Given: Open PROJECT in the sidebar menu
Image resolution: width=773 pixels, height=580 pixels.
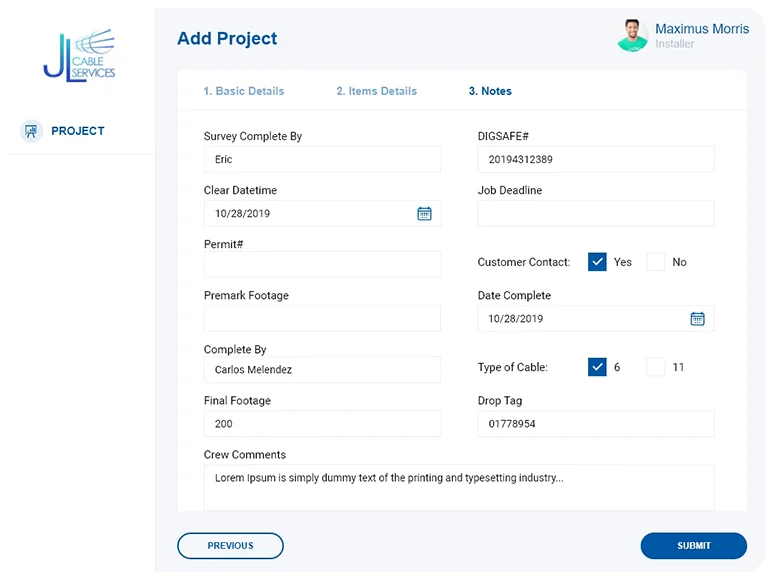Looking at the screenshot, I should [78, 131].
